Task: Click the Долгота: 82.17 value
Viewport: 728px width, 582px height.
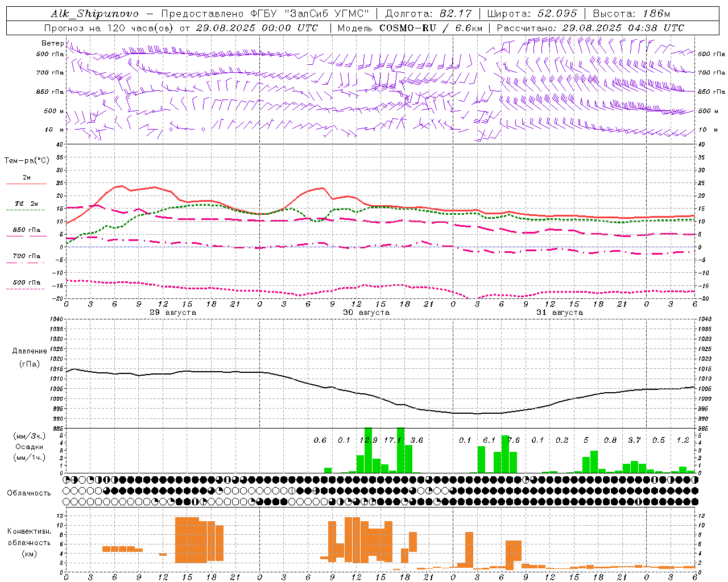Action: click(x=429, y=14)
